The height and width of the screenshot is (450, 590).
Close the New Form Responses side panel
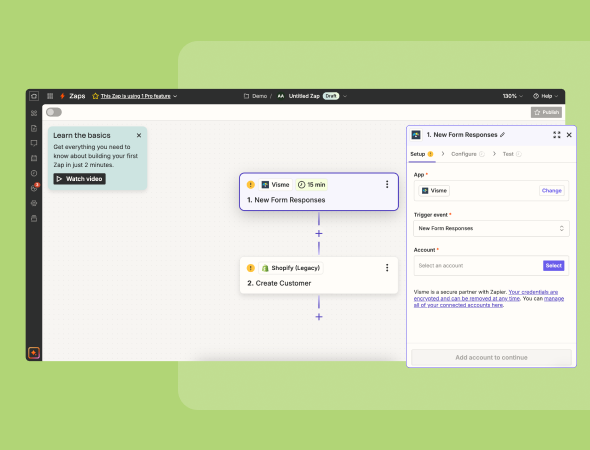(x=569, y=135)
